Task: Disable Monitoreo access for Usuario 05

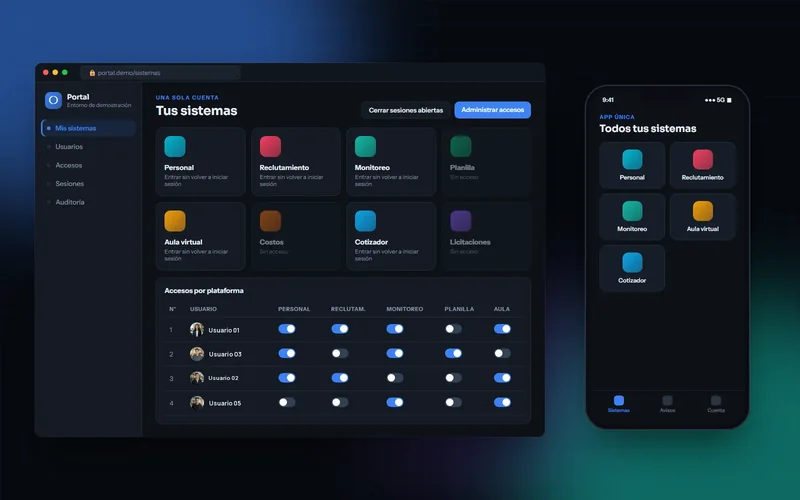Action: [394, 403]
